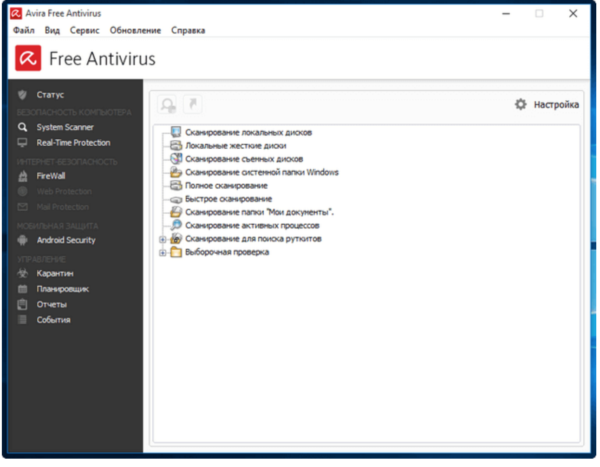Click the drive icon of Полное сканирование
Screen dimensions: 600x467
pyautogui.click(x=176, y=185)
